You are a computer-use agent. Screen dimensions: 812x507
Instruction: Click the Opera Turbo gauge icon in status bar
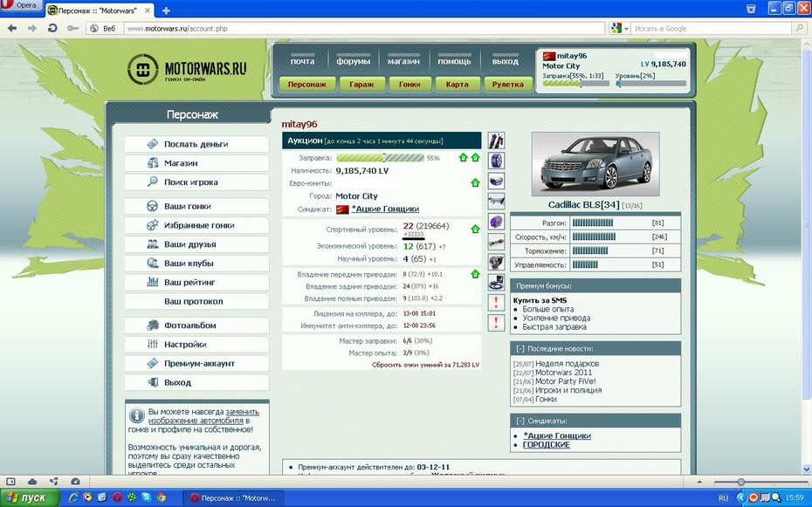coord(75,482)
